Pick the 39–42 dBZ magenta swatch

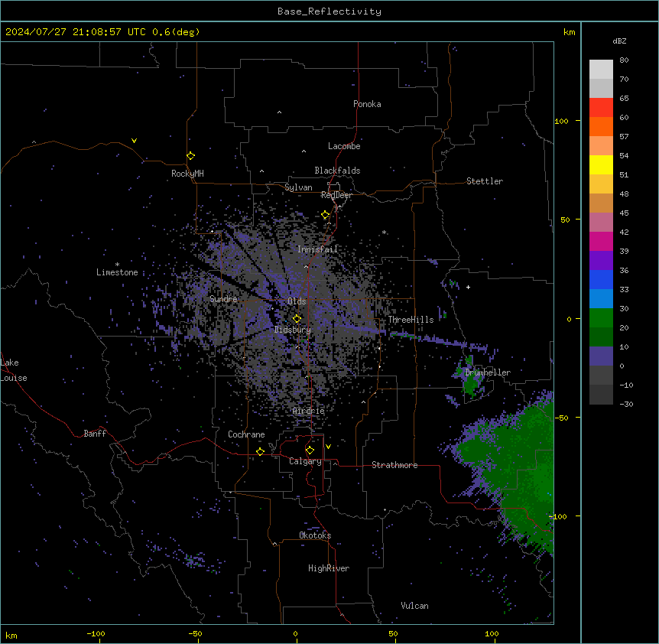click(601, 241)
